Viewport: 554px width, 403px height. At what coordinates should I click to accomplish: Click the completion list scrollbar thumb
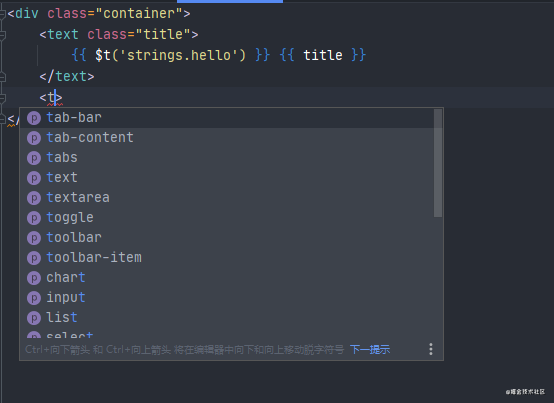[438, 163]
